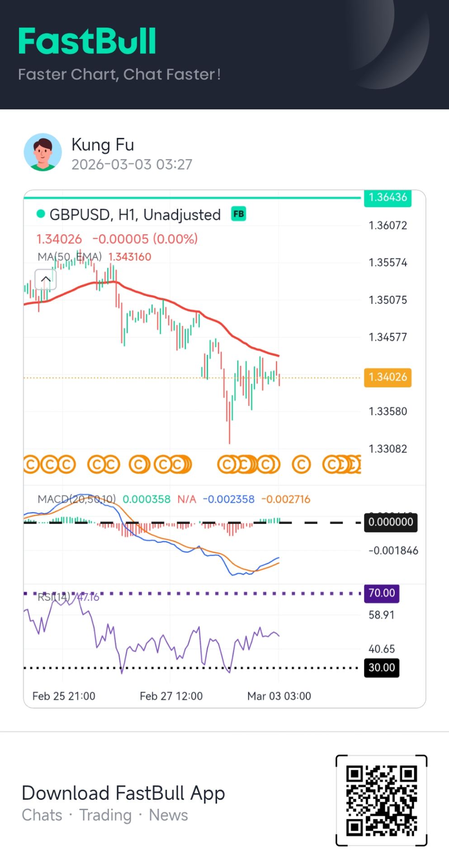Tap the isolated single event marker icon
The width and height of the screenshot is (449, 868).
tap(301, 464)
